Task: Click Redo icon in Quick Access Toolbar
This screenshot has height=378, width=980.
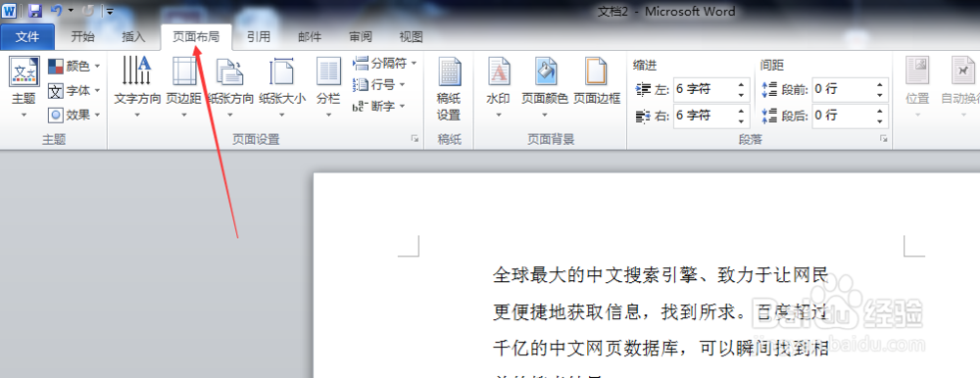Action: [x=88, y=11]
